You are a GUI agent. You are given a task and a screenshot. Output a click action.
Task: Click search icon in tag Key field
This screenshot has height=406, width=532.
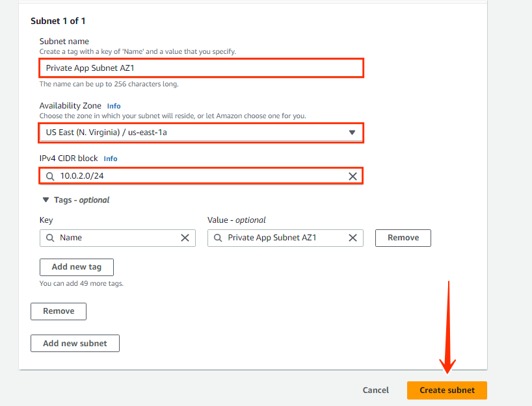pos(50,238)
